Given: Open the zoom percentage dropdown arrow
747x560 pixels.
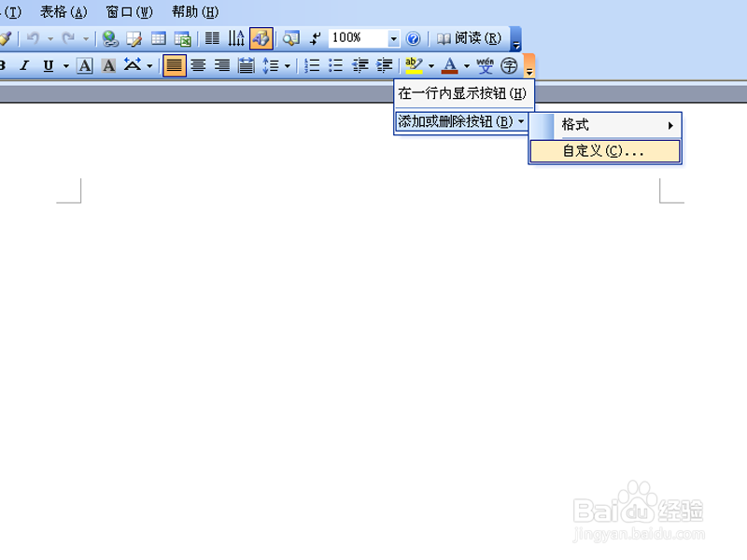Looking at the screenshot, I should tap(393, 38).
